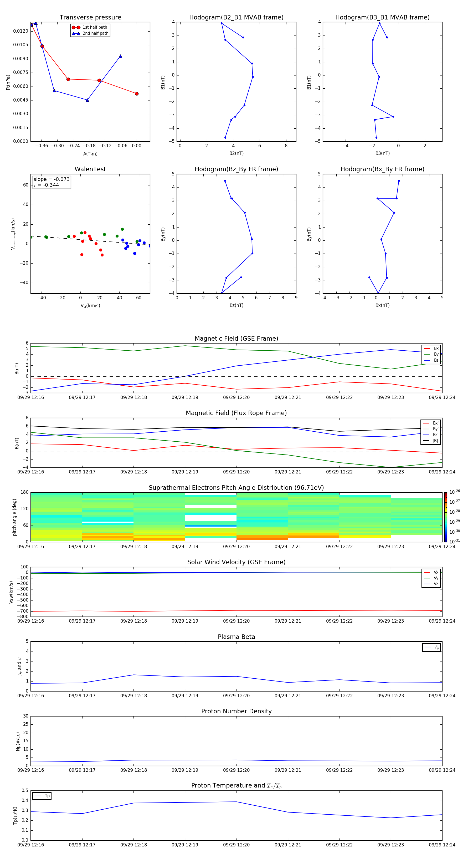Click the "pitch angle (deg)" axis label
This screenshot has width=473, height=868.
14,517
